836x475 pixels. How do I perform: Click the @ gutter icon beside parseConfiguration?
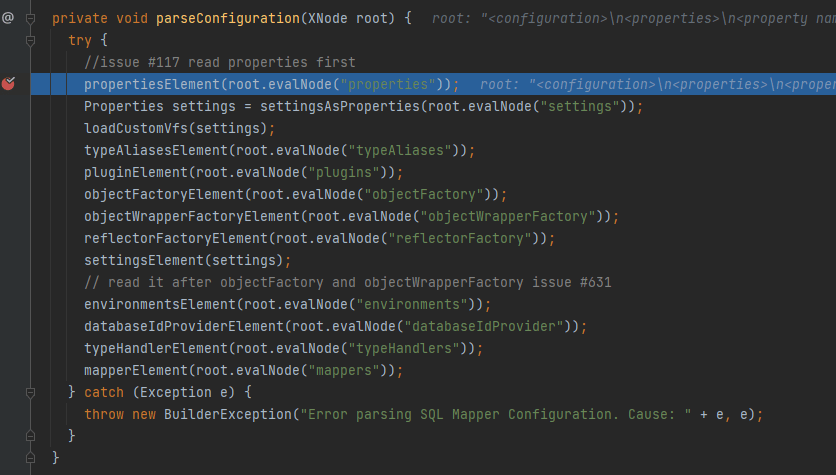[7, 18]
